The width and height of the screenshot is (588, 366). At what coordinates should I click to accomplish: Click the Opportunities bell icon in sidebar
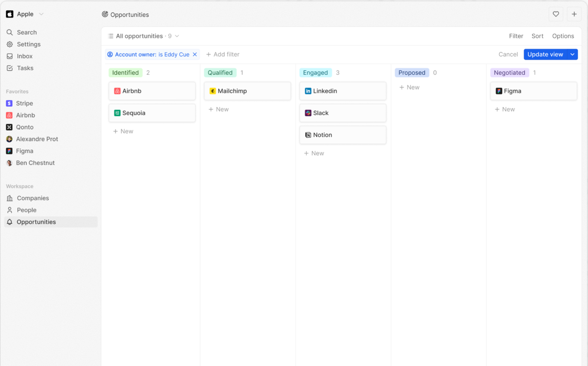point(10,222)
